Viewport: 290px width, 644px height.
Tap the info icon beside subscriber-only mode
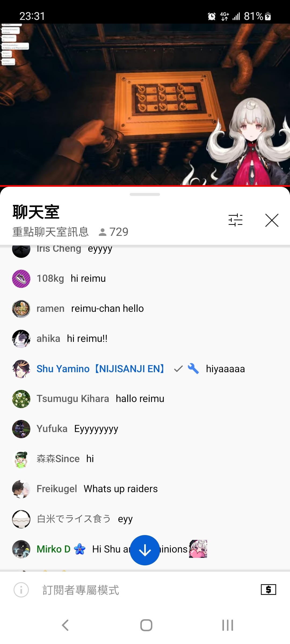point(21,590)
